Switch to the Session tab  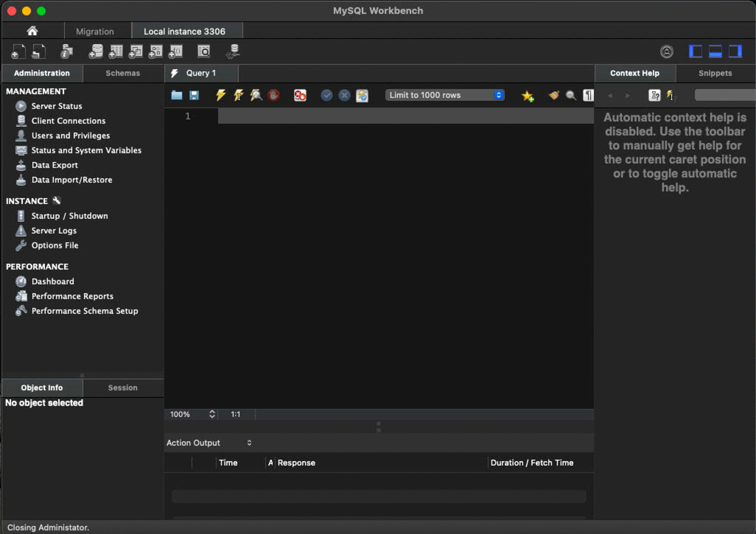[x=123, y=388]
